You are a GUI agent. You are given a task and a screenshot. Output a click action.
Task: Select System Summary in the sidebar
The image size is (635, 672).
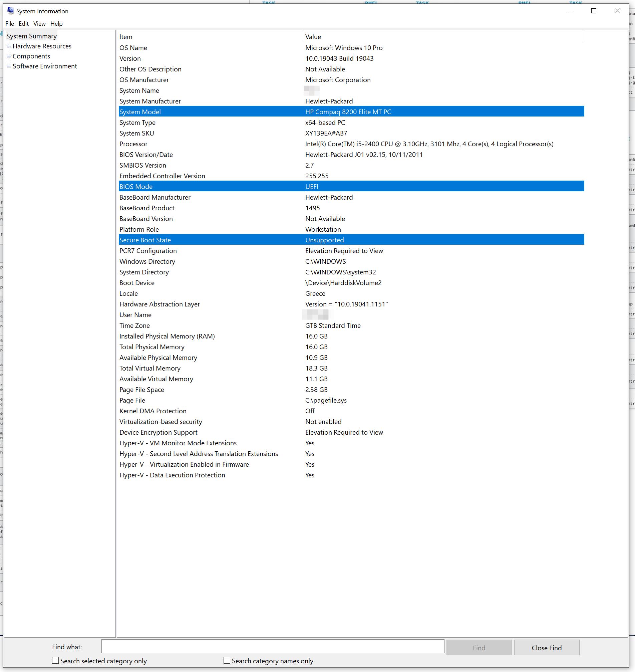(31, 36)
